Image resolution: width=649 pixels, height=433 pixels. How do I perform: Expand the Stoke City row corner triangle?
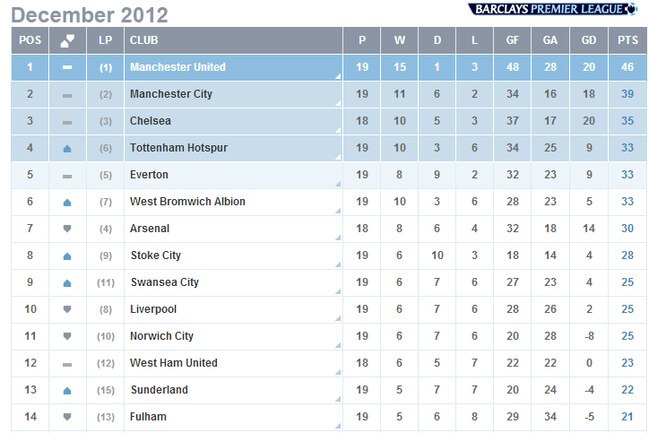point(338,265)
